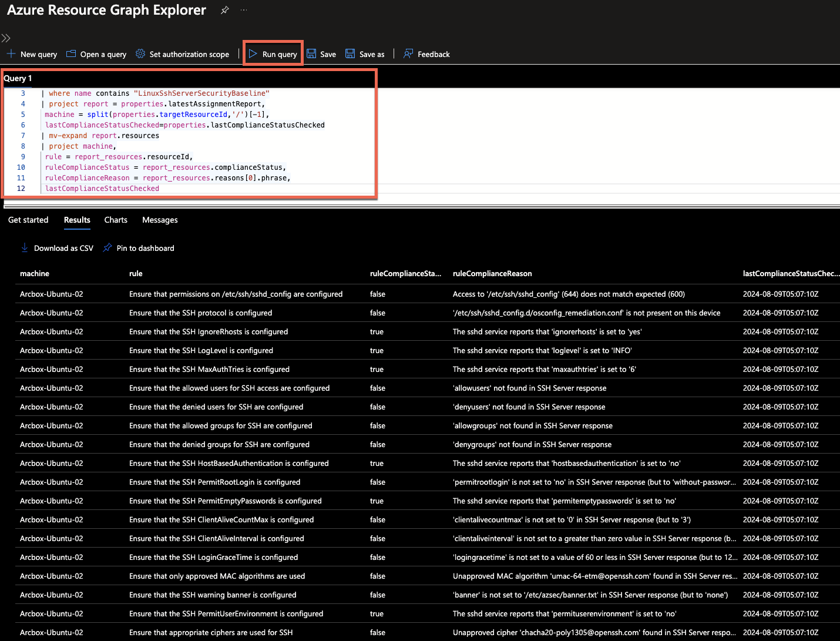Select rule "Ensure that permissions on /etc/ssh/sshd_config are configured"
Image resolution: width=840 pixels, height=641 pixels.
236,294
